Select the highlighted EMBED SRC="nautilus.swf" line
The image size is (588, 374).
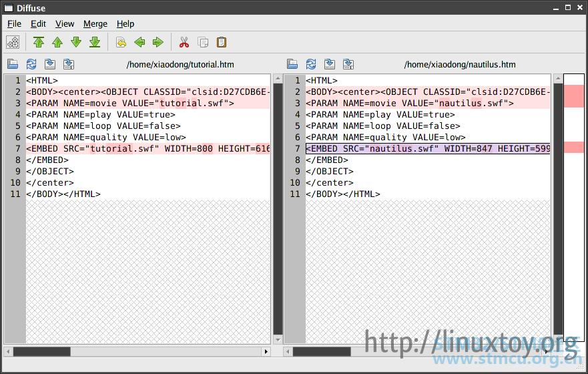tap(428, 148)
